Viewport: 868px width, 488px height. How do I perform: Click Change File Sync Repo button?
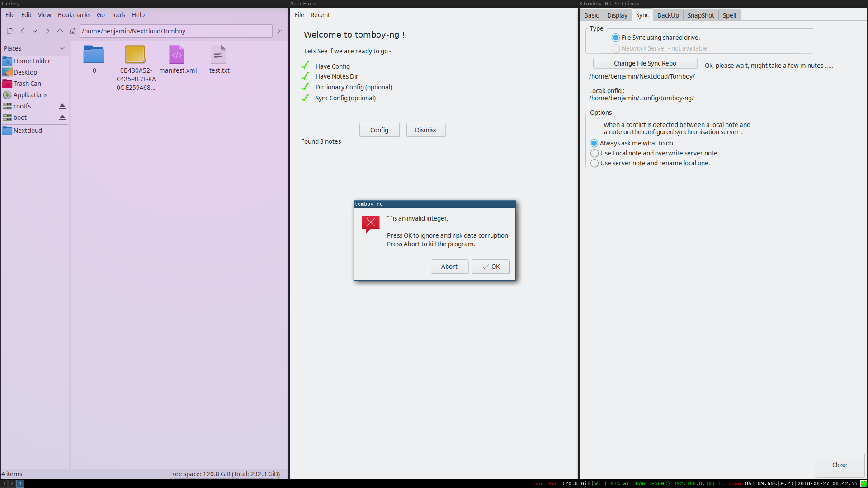[x=645, y=63]
